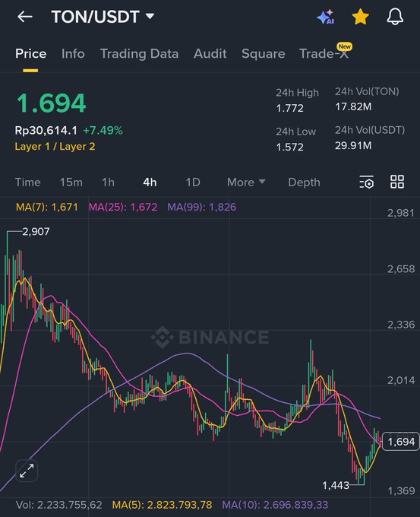
Task: Select the Time chart interval
Action: pyautogui.click(x=28, y=182)
